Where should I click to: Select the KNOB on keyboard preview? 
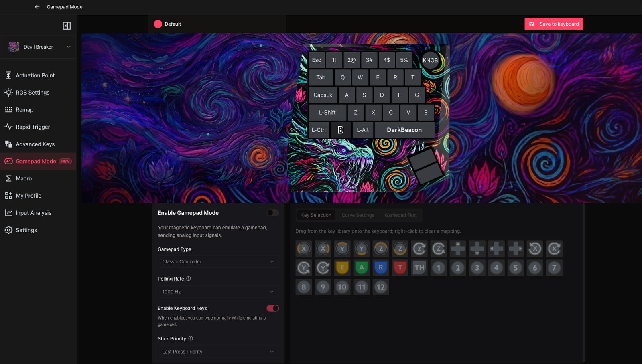(x=430, y=60)
